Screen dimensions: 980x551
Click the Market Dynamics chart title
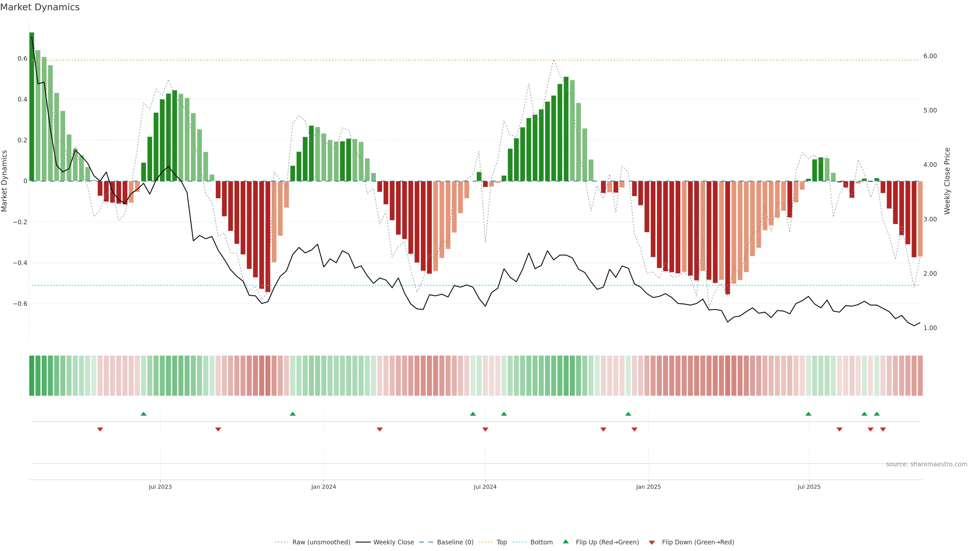[x=40, y=7]
